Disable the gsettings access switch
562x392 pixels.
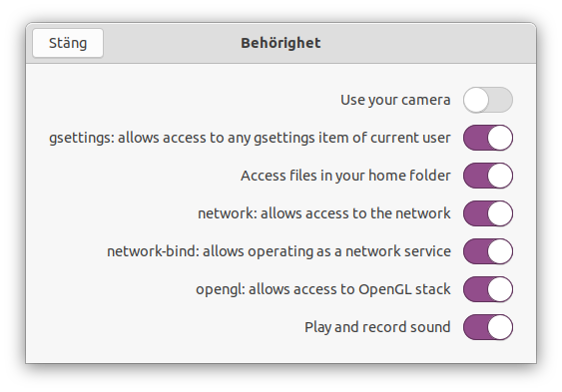point(488,138)
